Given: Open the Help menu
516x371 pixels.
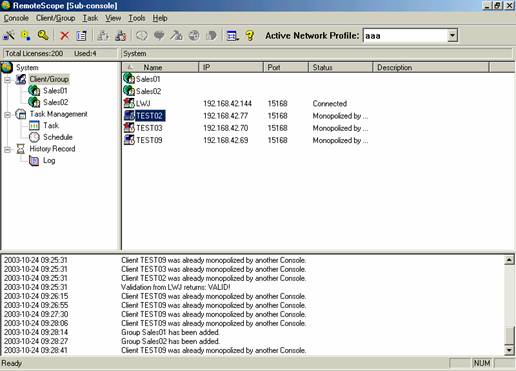Looking at the screenshot, I should tap(160, 18).
